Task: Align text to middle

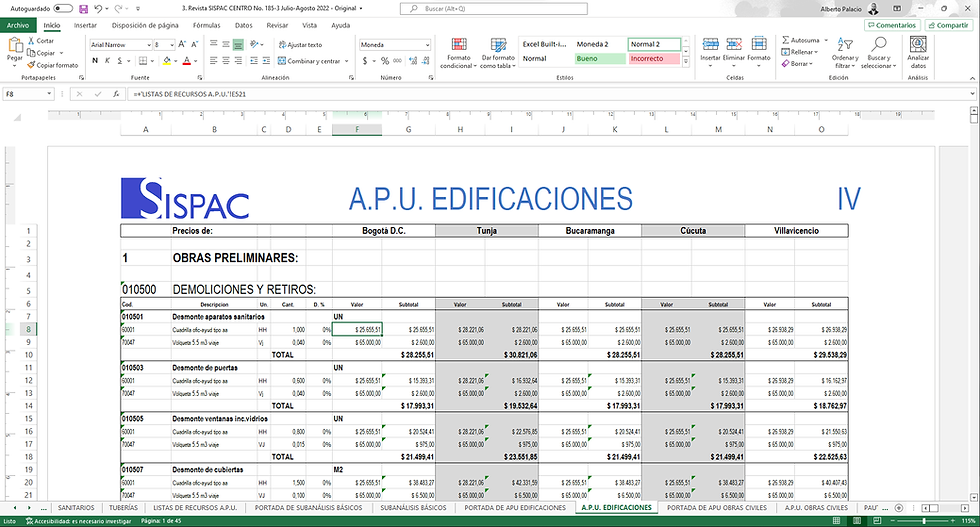Action: tap(226, 44)
